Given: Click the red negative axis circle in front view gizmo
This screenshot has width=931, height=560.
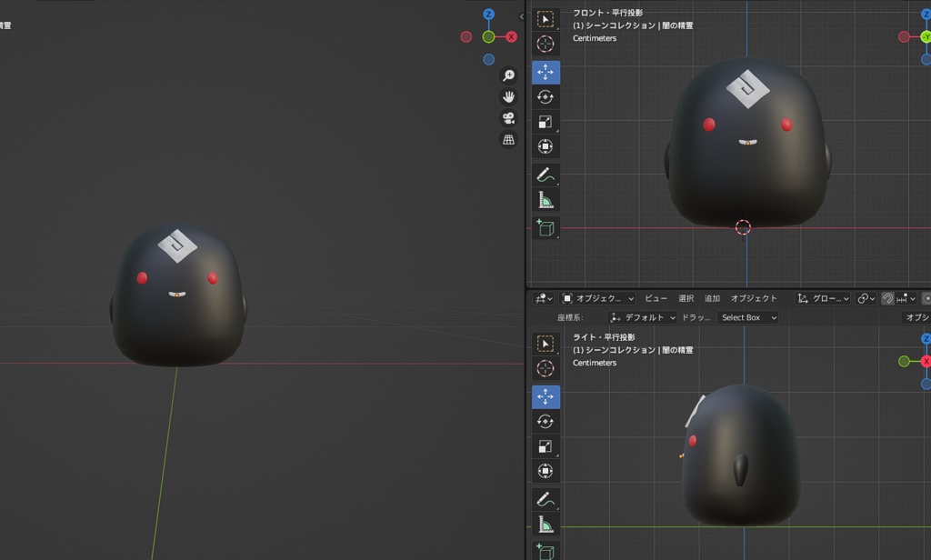Looking at the screenshot, I should click(x=904, y=37).
